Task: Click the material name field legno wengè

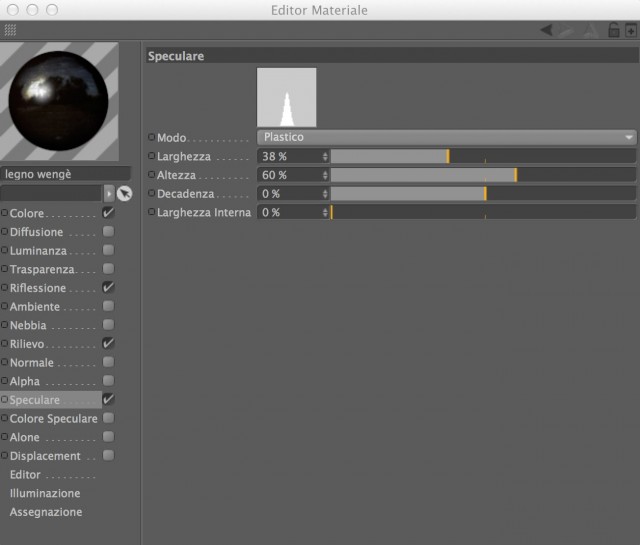Action: click(x=65, y=174)
